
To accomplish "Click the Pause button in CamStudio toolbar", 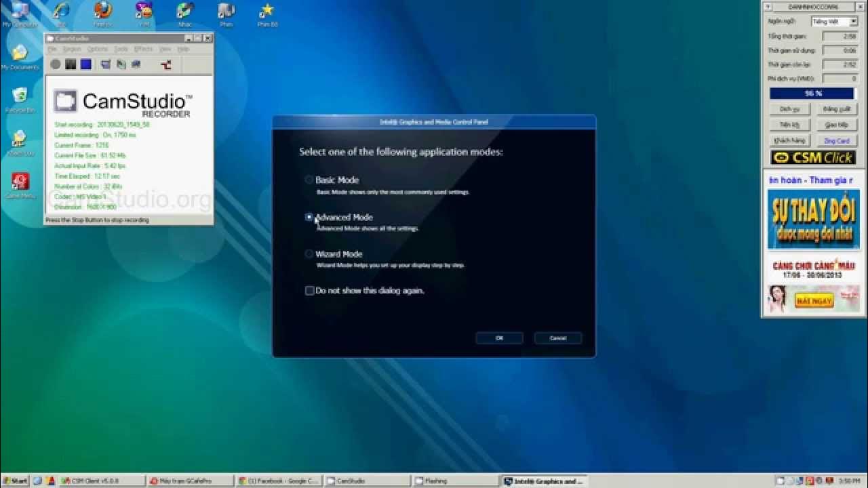I will pyautogui.click(x=71, y=64).
